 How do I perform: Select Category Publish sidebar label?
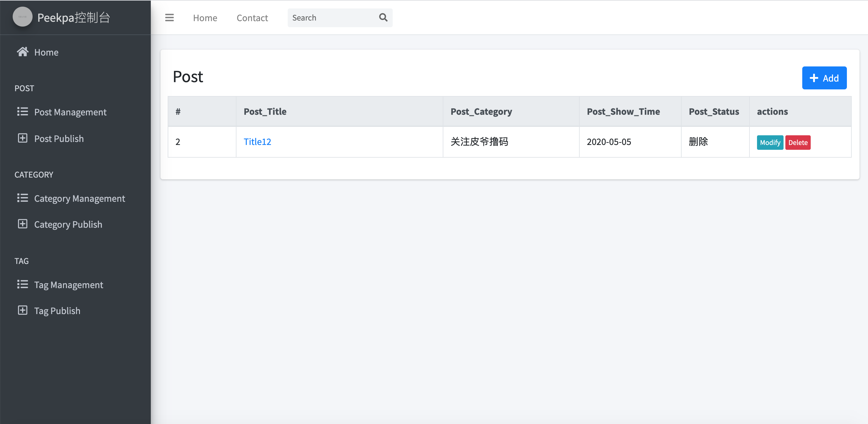[68, 224]
